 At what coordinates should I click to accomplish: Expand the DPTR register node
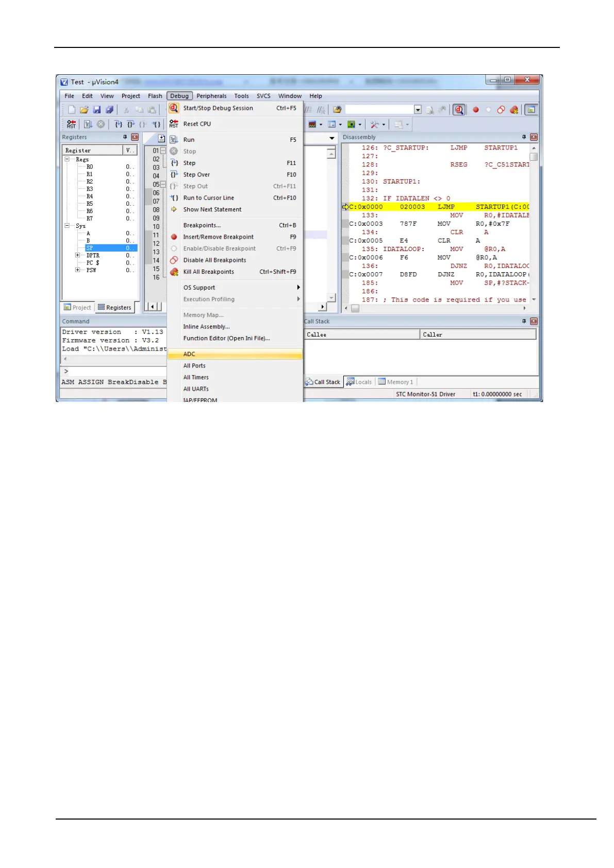pyautogui.click(x=77, y=255)
